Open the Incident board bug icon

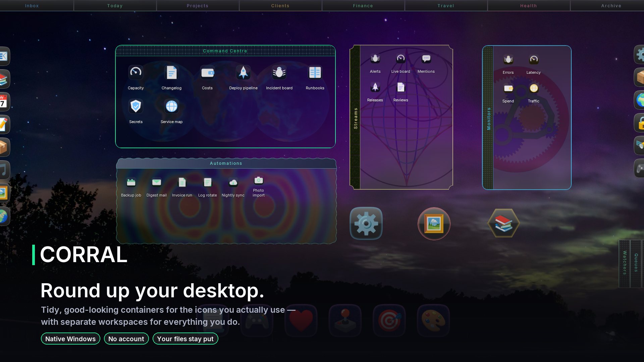tap(279, 72)
